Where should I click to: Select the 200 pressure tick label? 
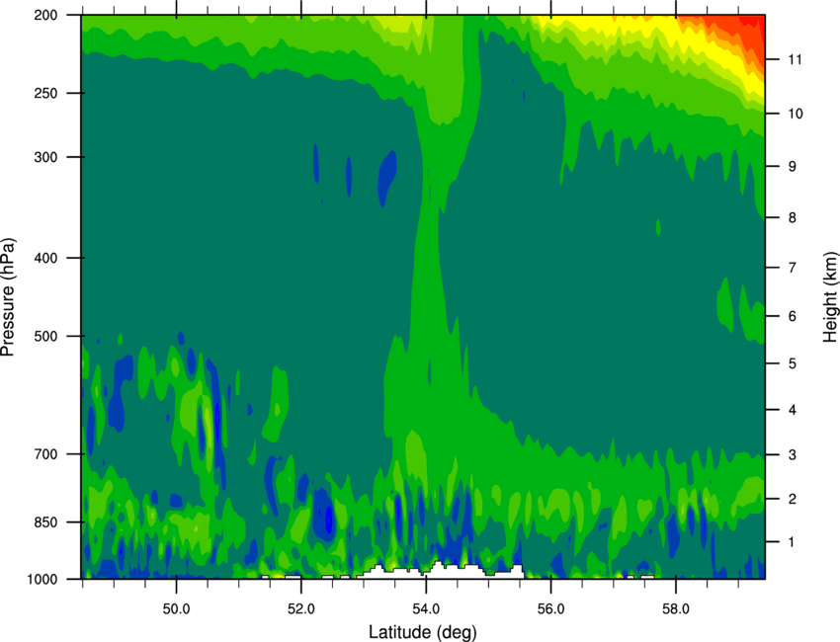(x=45, y=15)
